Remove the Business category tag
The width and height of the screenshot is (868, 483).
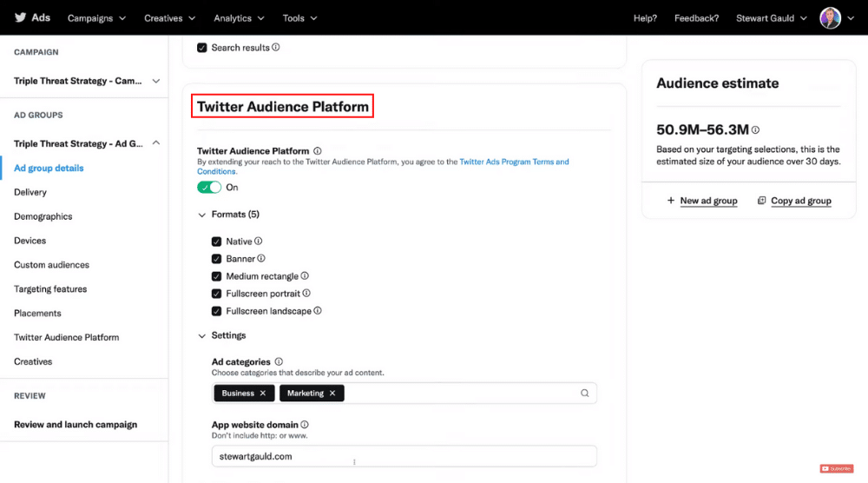tap(263, 394)
